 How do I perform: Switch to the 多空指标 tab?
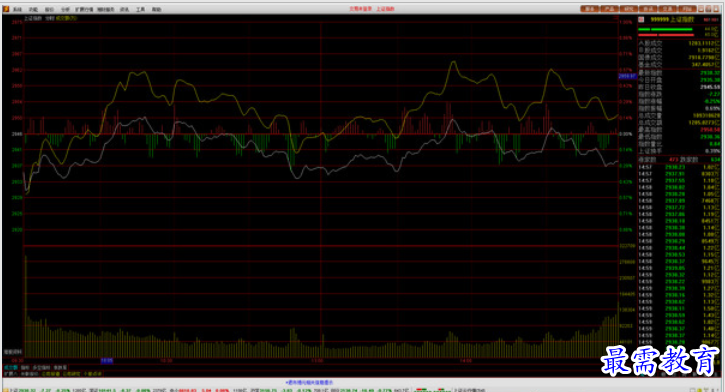pos(41,368)
